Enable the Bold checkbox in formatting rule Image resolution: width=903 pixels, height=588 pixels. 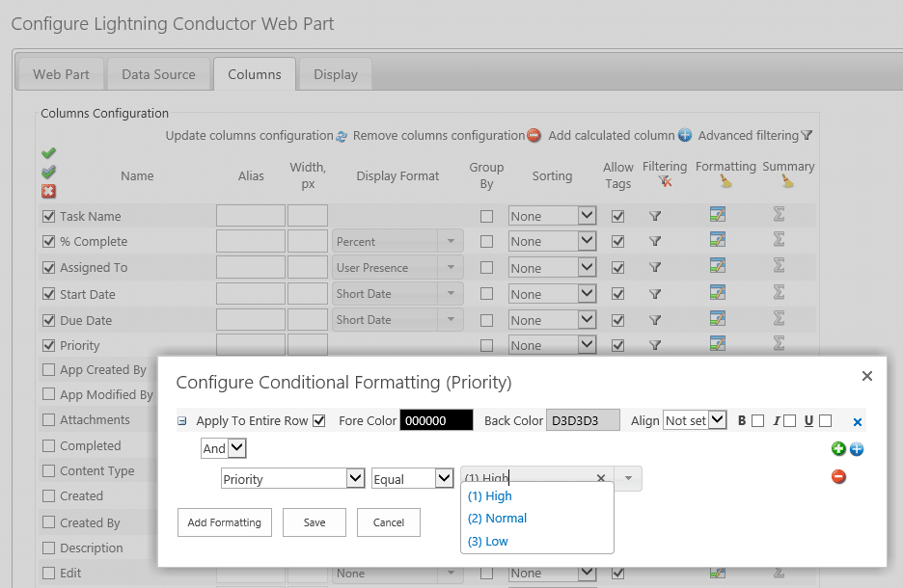click(x=758, y=421)
